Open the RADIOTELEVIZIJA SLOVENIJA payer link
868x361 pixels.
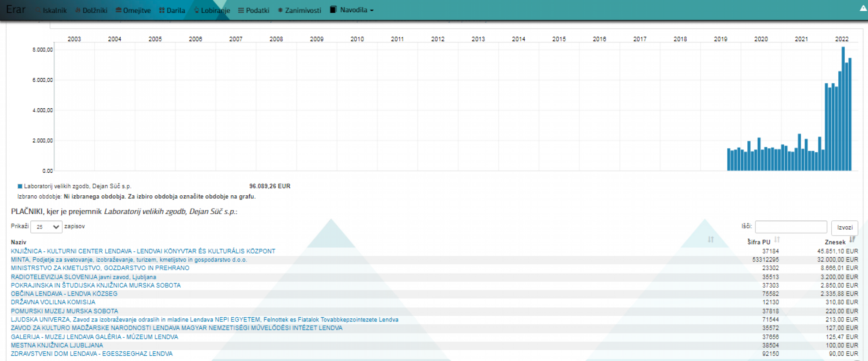pyautogui.click(x=83, y=277)
